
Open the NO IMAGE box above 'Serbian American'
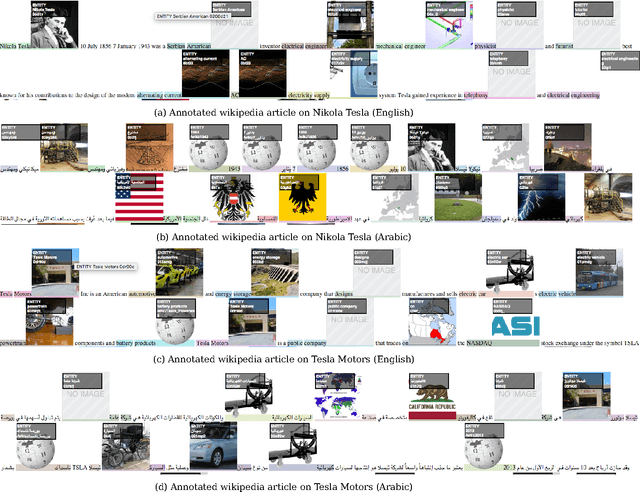(x=235, y=24)
